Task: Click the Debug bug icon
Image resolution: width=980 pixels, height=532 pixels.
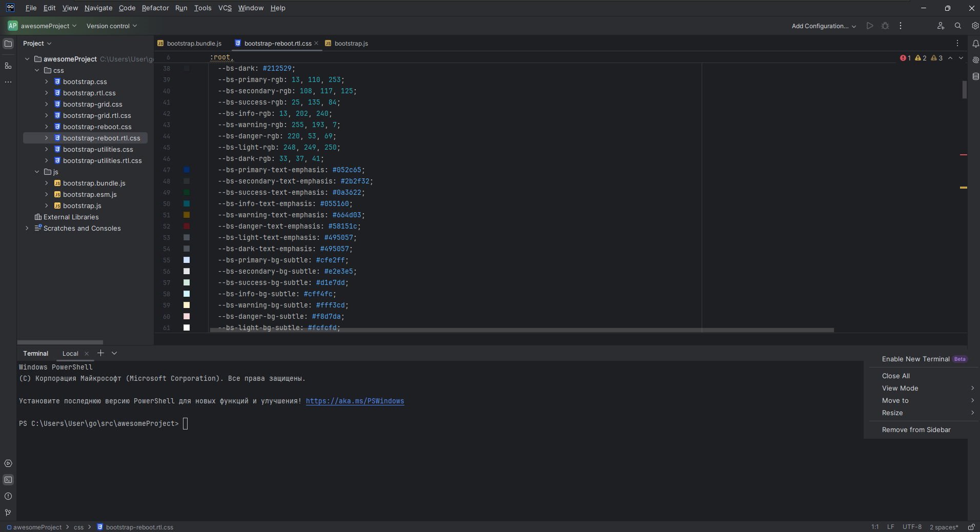Action: pos(885,26)
